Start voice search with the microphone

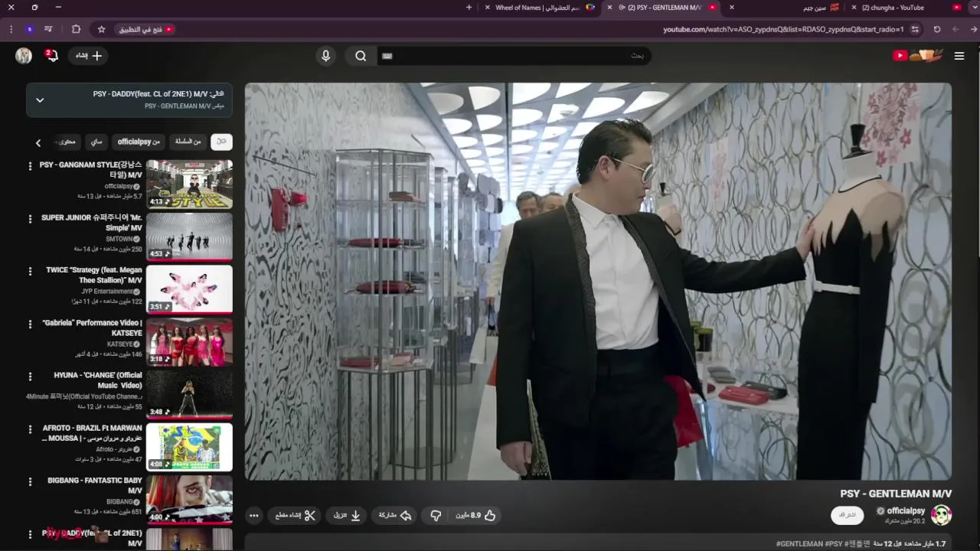point(325,56)
